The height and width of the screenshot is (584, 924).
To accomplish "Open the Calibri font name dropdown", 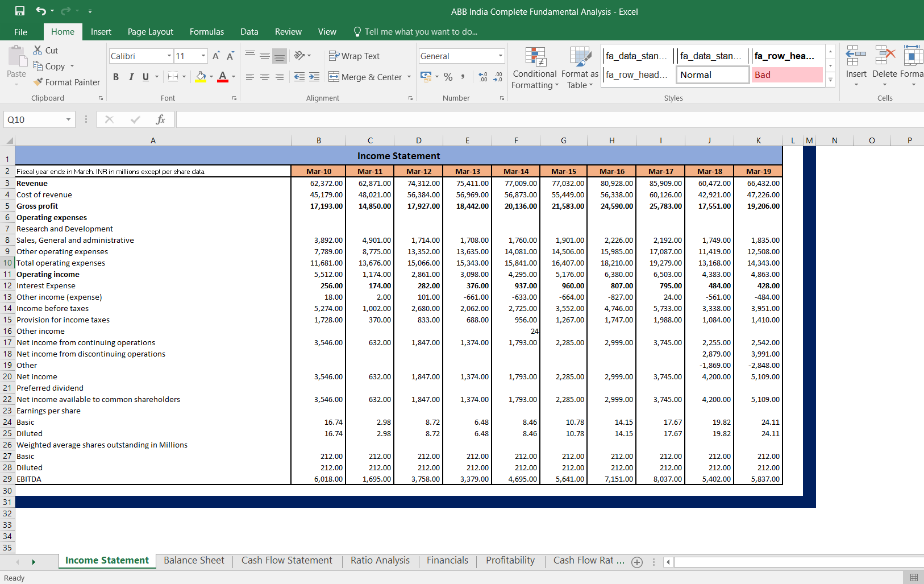I will [x=169, y=56].
